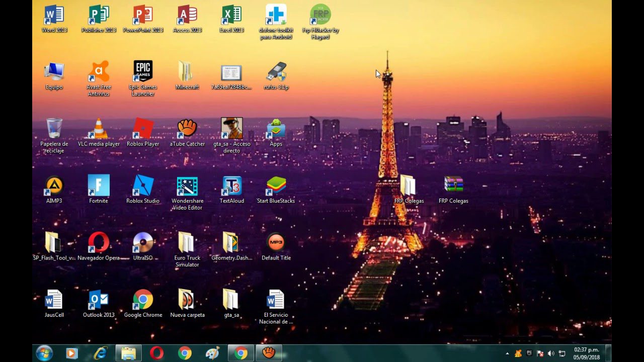Click the Opera icon in the taskbar

point(156,353)
